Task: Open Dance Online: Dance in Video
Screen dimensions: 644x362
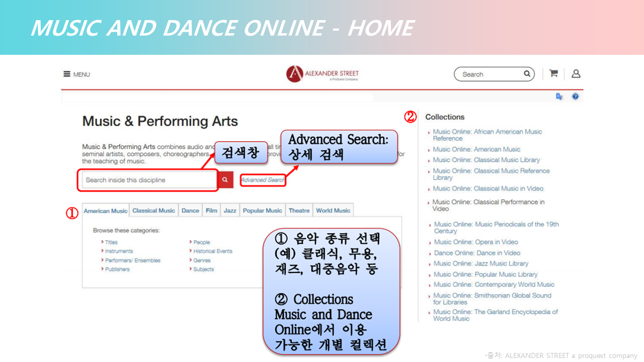Action: click(477, 253)
